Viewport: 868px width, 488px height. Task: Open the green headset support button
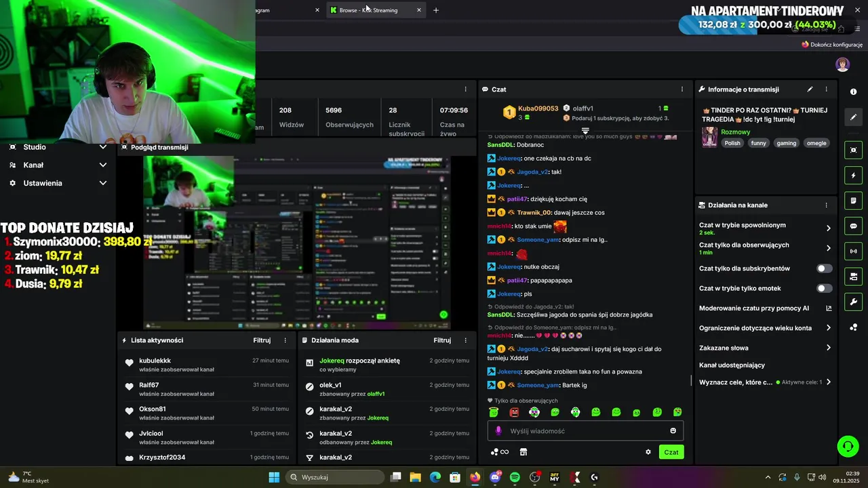[848, 446]
